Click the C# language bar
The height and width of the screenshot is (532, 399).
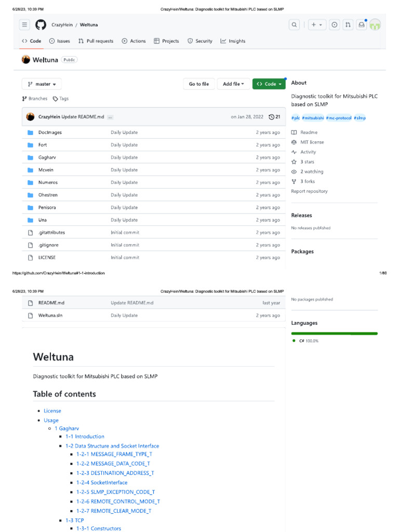(335, 333)
